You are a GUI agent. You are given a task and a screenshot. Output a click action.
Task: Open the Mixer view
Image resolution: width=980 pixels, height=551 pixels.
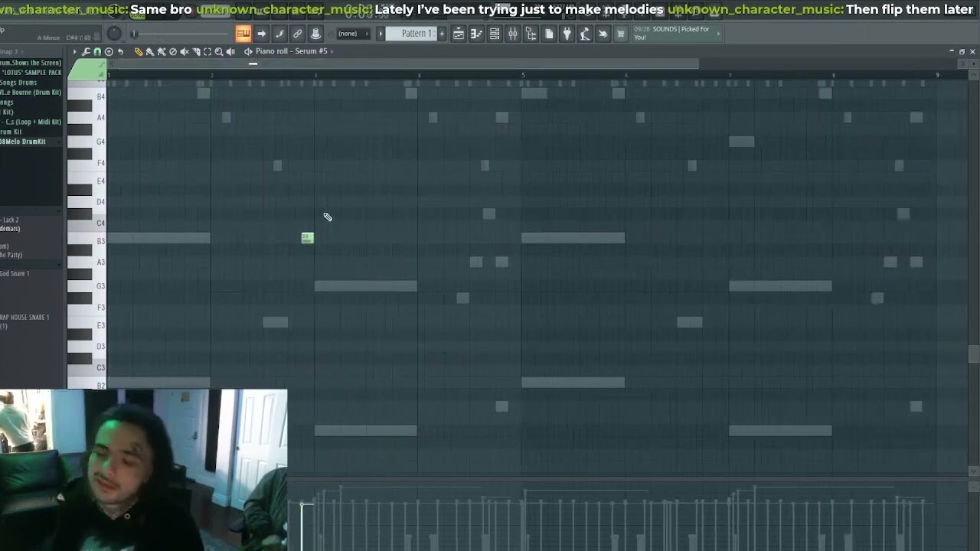(513, 34)
